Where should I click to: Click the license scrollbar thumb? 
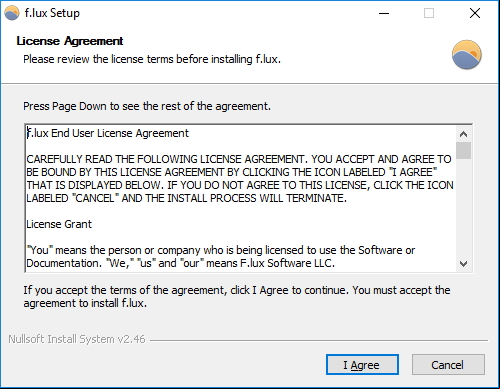(463, 151)
